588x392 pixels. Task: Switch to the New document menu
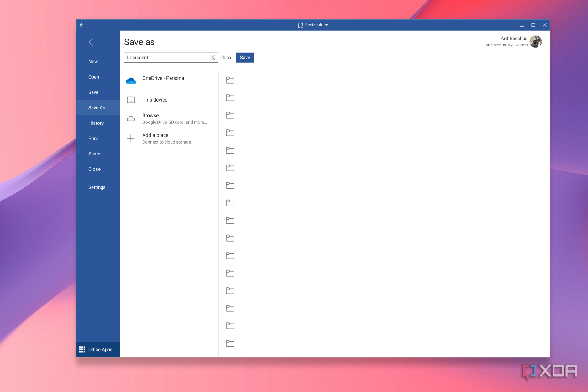[x=93, y=61]
